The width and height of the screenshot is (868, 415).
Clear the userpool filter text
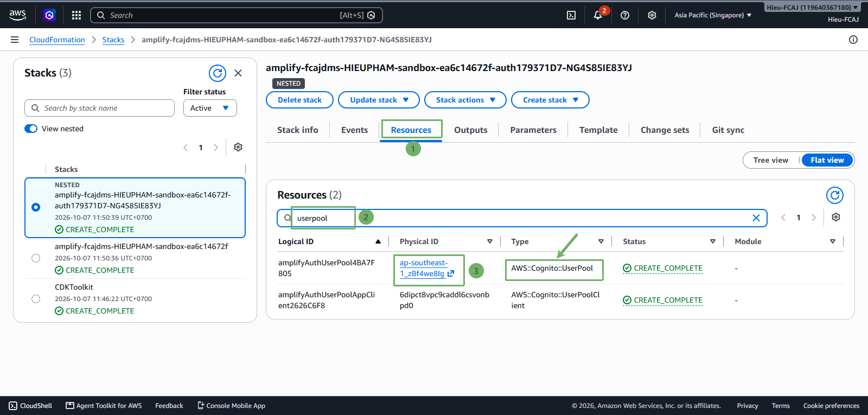point(756,218)
